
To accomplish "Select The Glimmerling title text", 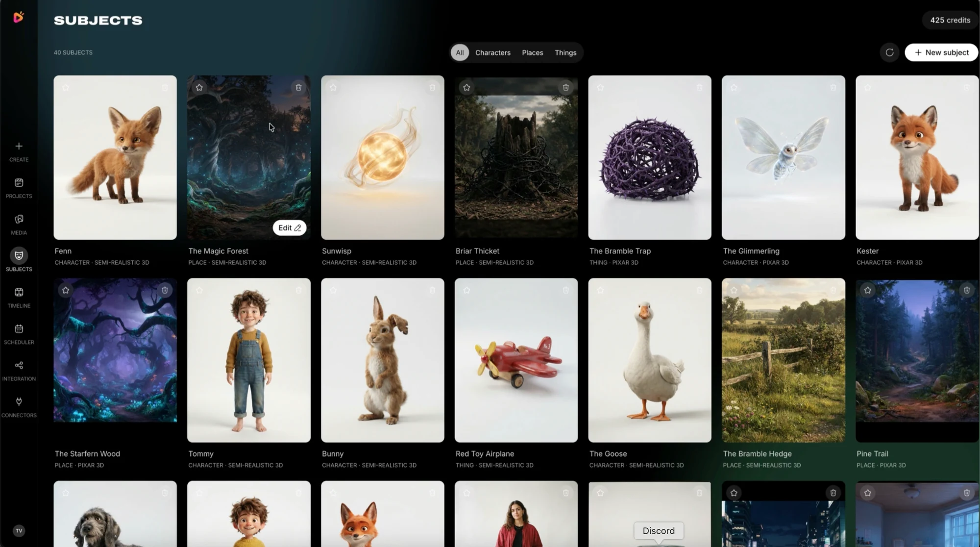I will pos(751,251).
